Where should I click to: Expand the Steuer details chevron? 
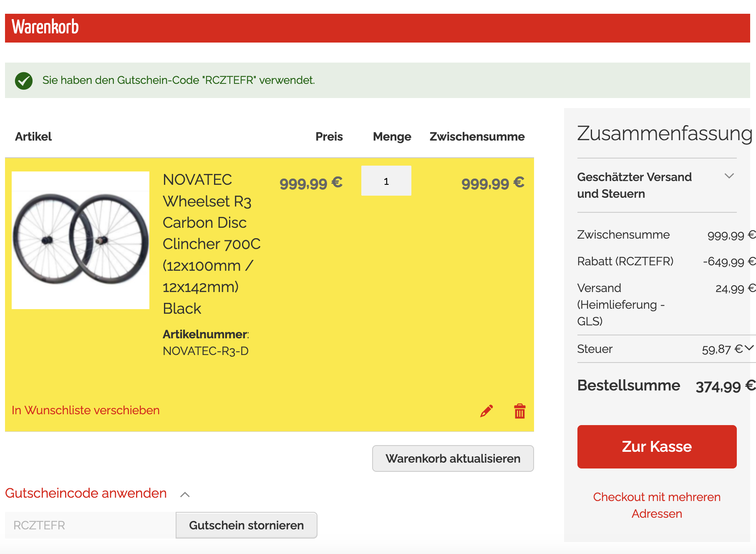[x=749, y=348]
